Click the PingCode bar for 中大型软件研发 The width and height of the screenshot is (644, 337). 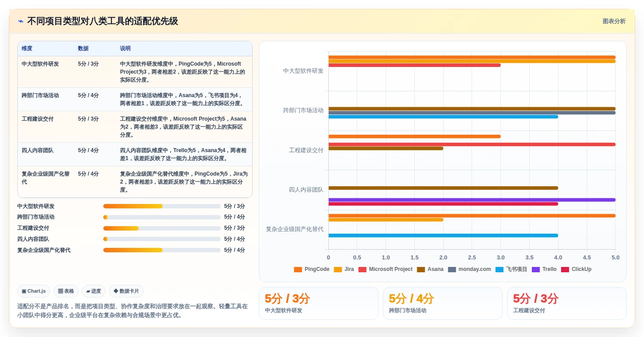472,57
